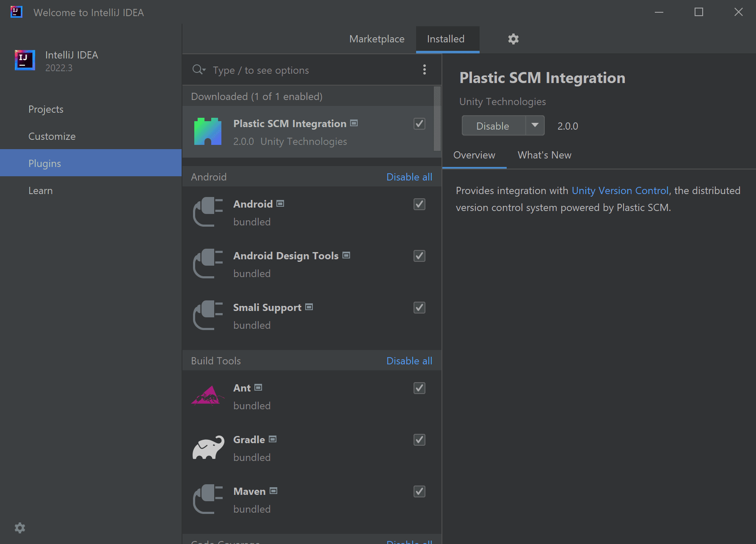Toggle the Ant plugin checkbox
The height and width of the screenshot is (544, 756).
[x=419, y=388]
